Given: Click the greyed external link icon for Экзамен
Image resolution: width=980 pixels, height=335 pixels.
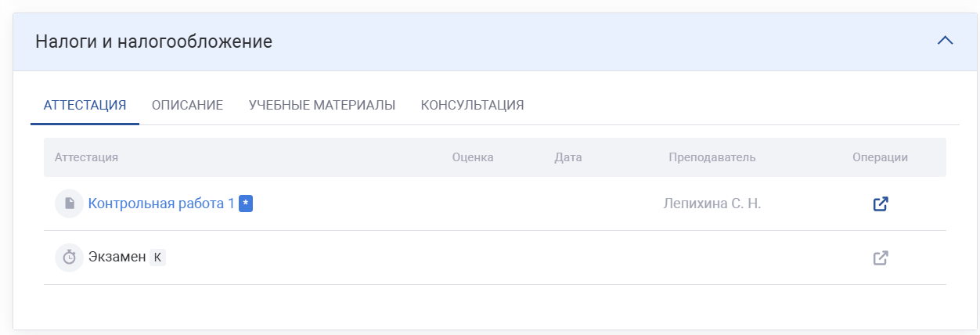Looking at the screenshot, I should [881, 258].
